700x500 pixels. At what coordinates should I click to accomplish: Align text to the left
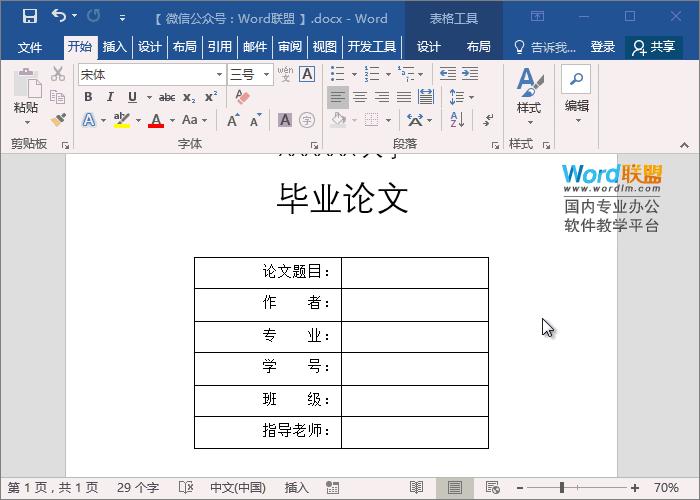coord(338,96)
